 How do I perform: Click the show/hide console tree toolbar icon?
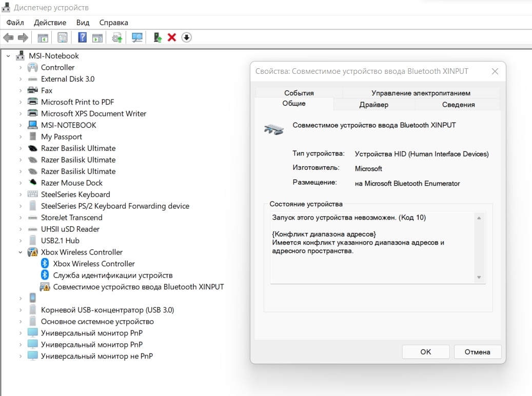pos(43,37)
